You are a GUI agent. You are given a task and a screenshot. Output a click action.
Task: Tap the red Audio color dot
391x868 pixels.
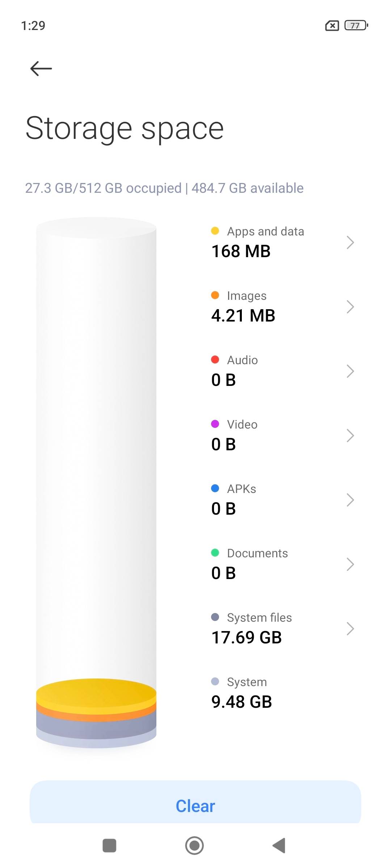pos(215,359)
